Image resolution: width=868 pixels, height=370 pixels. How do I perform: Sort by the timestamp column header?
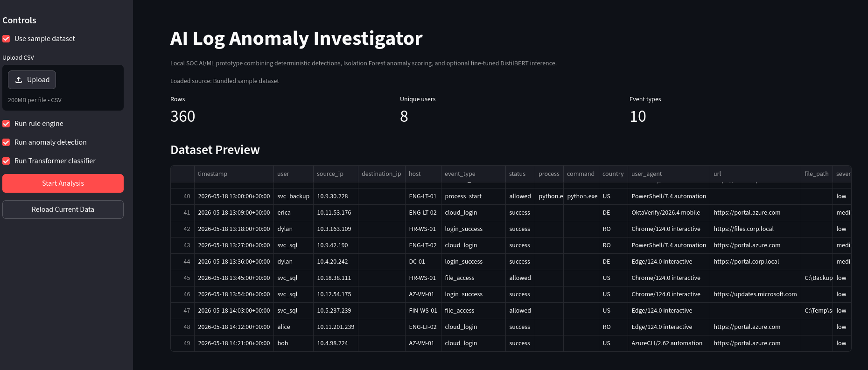[x=234, y=174]
